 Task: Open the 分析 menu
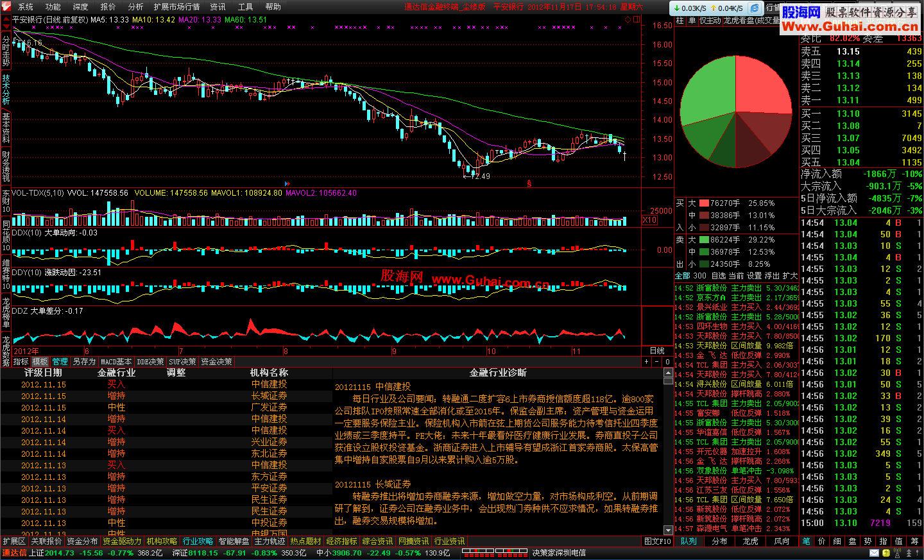point(136,7)
